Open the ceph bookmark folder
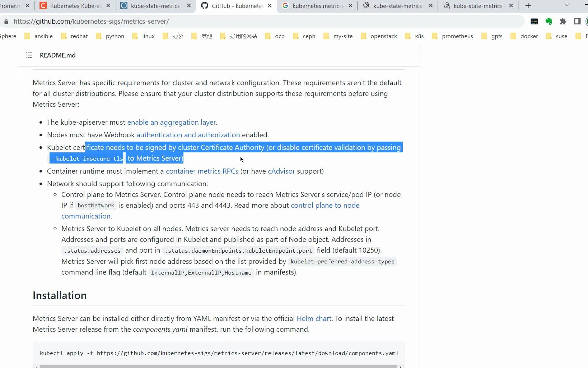 (x=304, y=36)
